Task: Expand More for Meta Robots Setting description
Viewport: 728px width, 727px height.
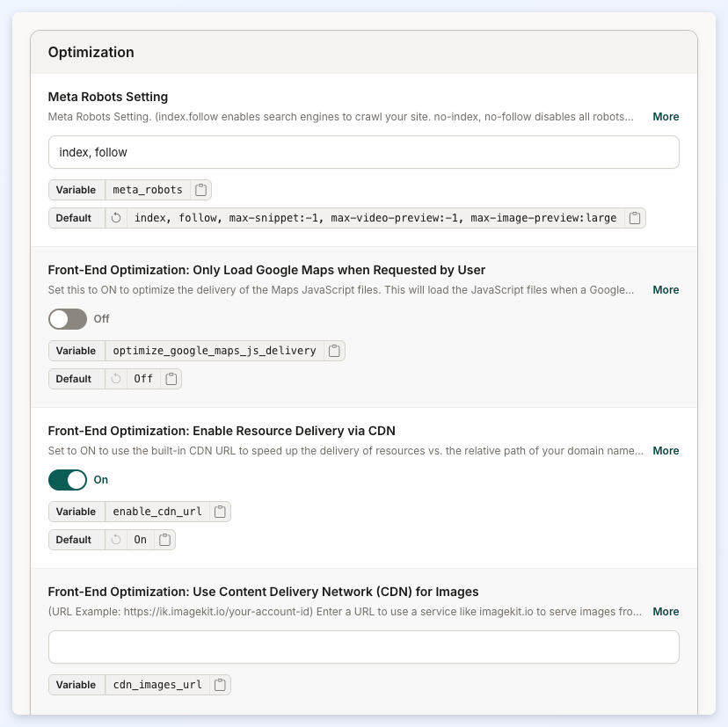Action: click(666, 117)
